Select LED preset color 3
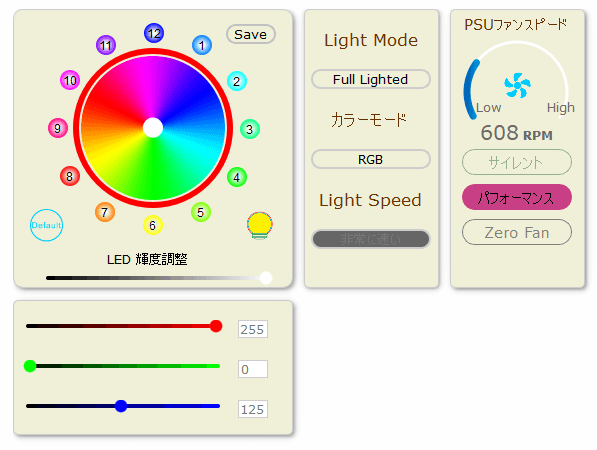 click(x=249, y=129)
